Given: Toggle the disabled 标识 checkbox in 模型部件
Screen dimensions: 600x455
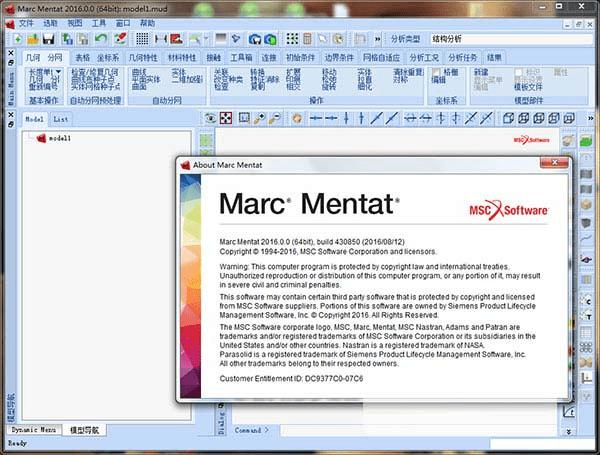Looking at the screenshot, I should click(x=518, y=72).
